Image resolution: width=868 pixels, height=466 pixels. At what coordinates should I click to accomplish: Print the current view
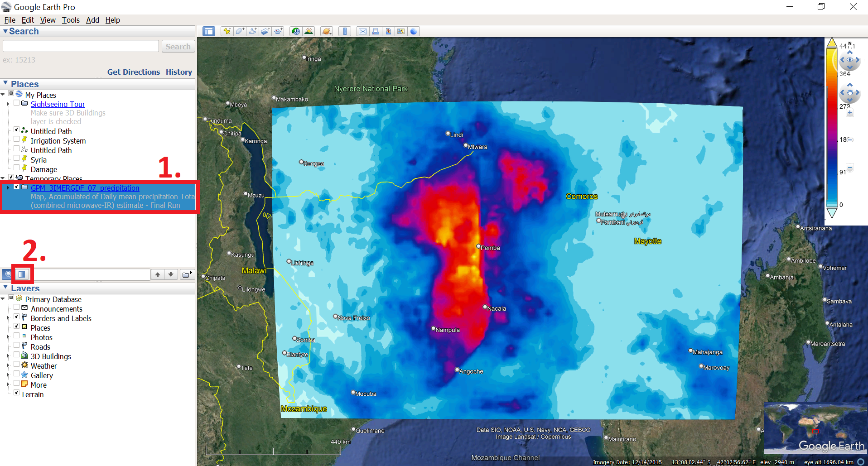coord(376,31)
